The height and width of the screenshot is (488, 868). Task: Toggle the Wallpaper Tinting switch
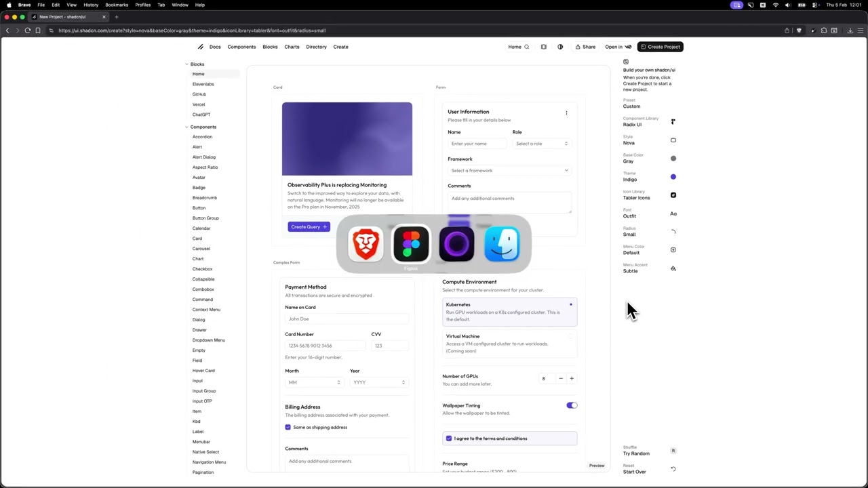point(572,405)
